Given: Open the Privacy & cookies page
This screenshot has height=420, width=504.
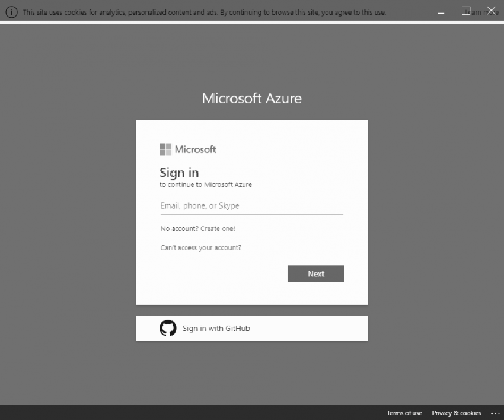Looking at the screenshot, I should 457,413.
